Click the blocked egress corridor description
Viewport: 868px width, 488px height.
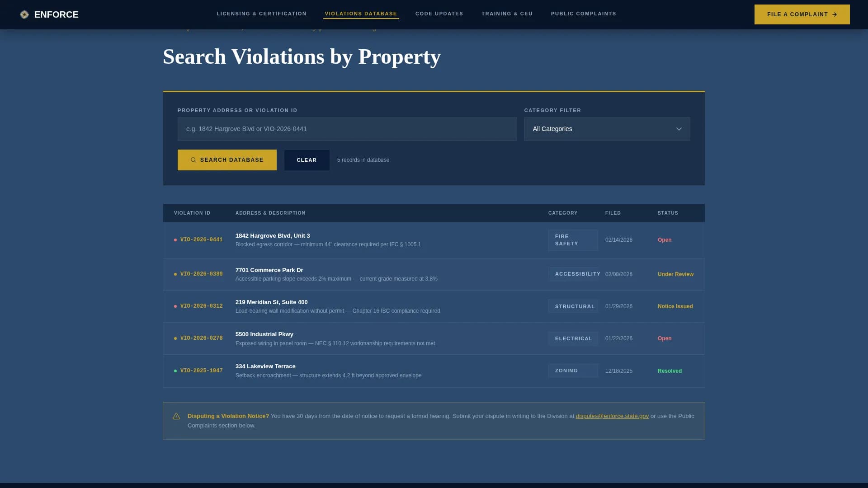[x=328, y=244]
